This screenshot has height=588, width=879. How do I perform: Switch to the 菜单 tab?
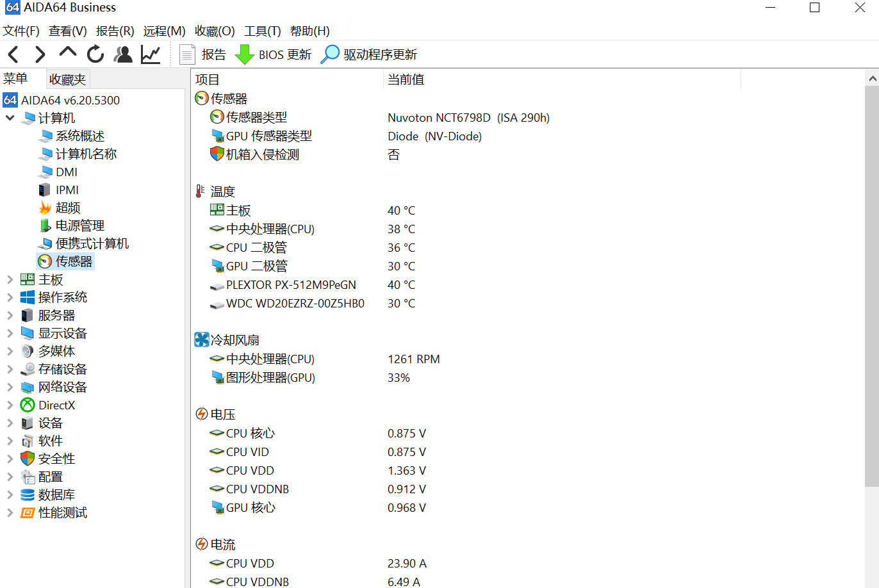tap(15, 79)
